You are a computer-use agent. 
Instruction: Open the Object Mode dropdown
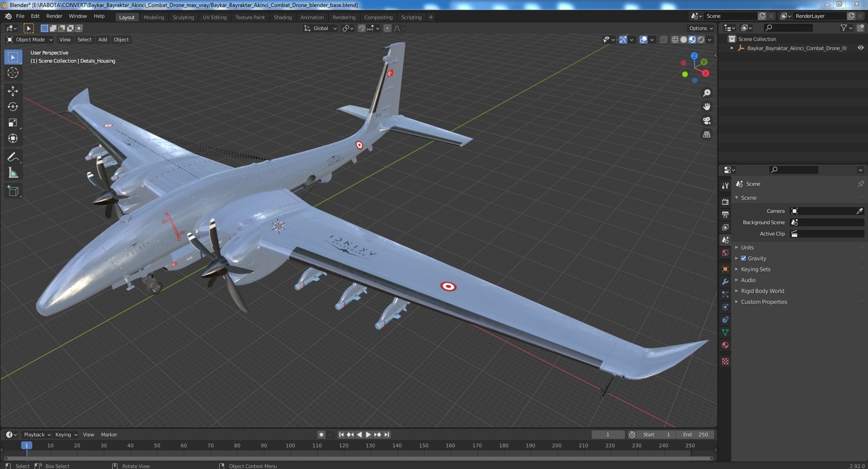pos(29,40)
